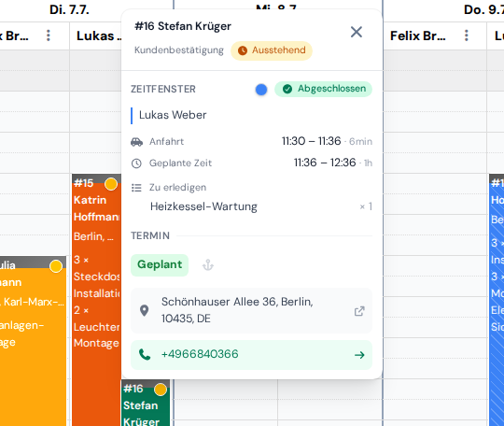Open green appointment #16 Stefan Krüger card
The width and height of the screenshot is (504, 426).
point(146,403)
